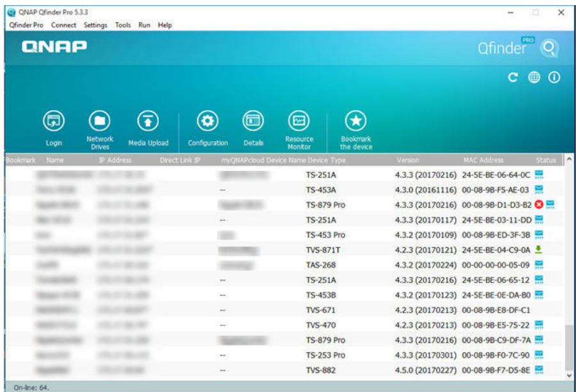Image resolution: width=577 pixels, height=392 pixels.
Task: Sort by Device Type column
Action: 327,160
